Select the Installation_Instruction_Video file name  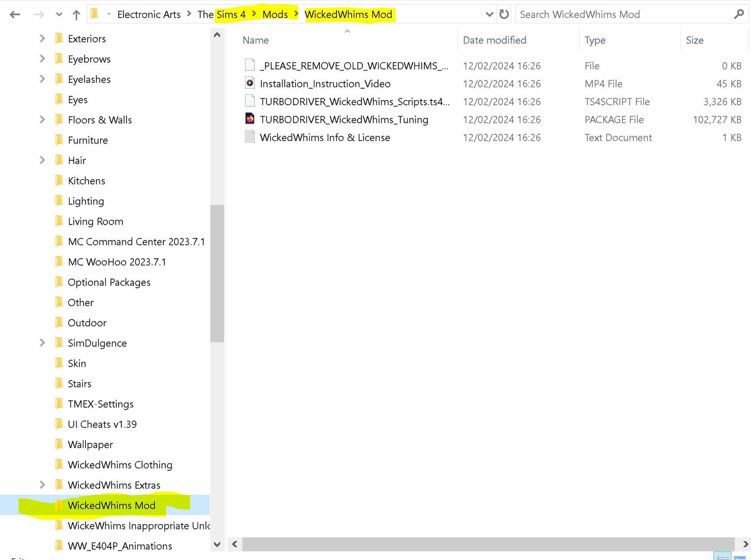[325, 83]
